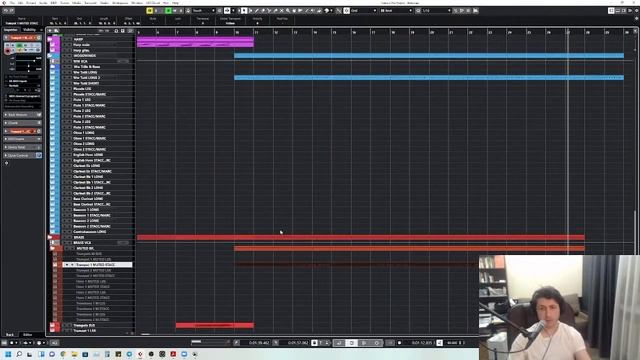Image resolution: width=640 pixels, height=360 pixels.
Task: Open the File menu
Action: pos(12,2)
